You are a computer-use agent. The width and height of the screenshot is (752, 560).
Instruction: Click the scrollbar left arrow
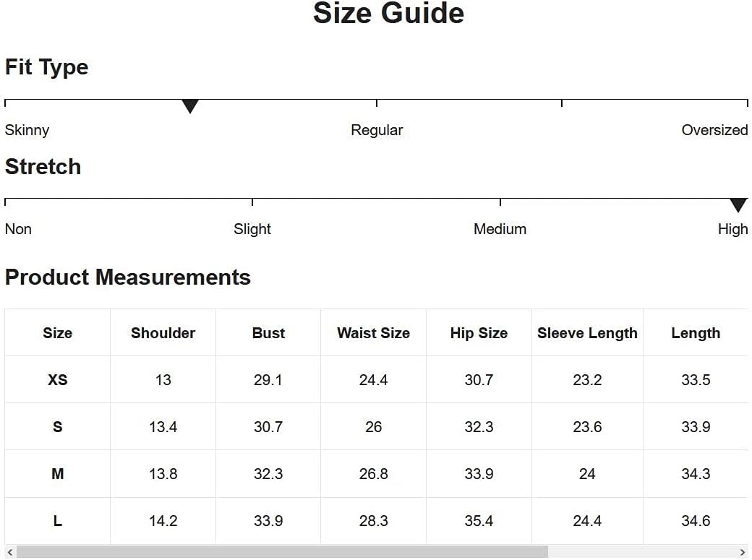point(9,552)
